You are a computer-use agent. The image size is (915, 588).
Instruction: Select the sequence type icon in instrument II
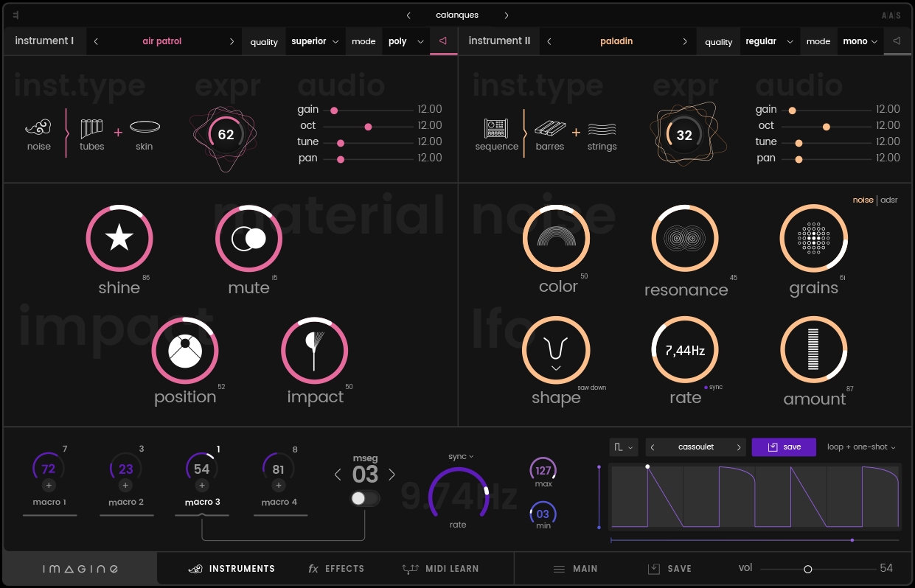[x=496, y=128]
